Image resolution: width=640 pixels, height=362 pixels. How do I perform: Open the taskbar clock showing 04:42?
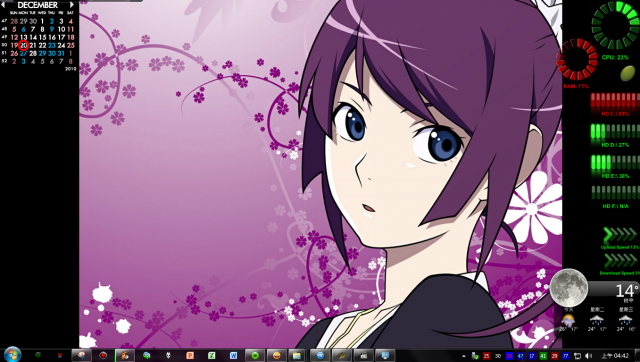click(616, 356)
